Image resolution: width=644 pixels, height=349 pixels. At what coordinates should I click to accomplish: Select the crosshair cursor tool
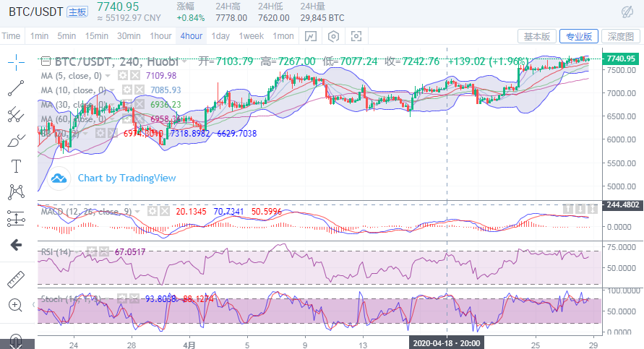coord(16,62)
